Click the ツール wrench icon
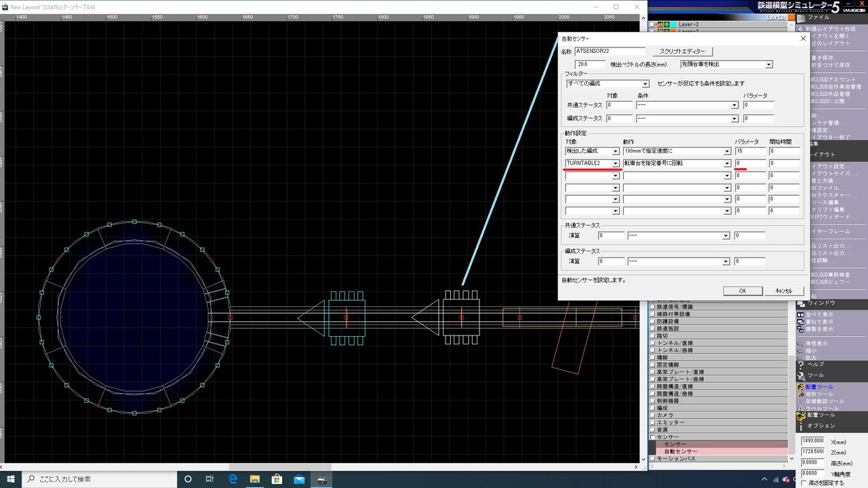 click(x=801, y=375)
